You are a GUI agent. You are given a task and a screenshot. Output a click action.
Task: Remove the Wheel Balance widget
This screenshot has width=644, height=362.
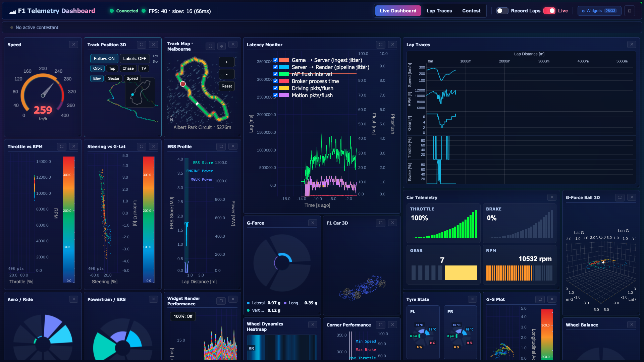coord(632,324)
